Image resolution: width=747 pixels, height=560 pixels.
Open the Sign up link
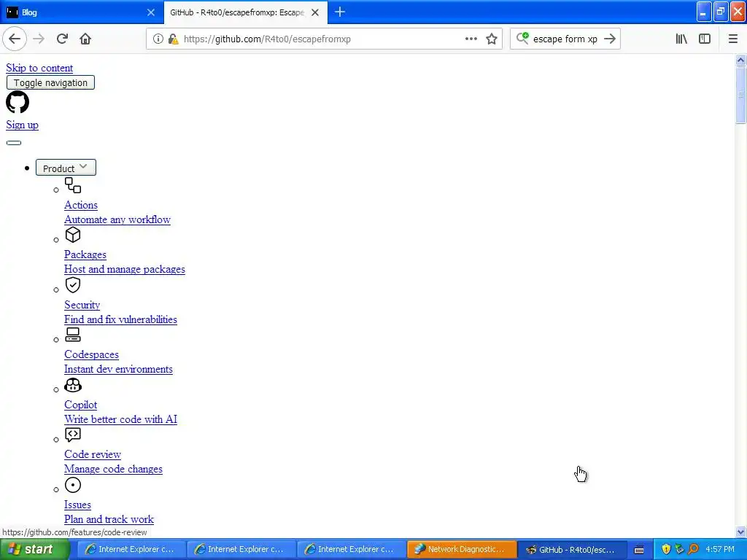(x=23, y=125)
